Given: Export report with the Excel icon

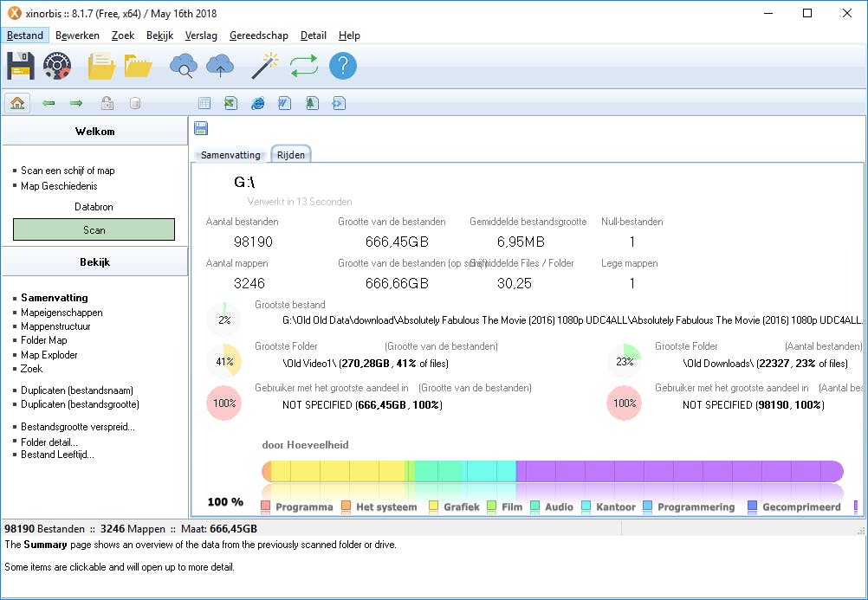Looking at the screenshot, I should [230, 103].
